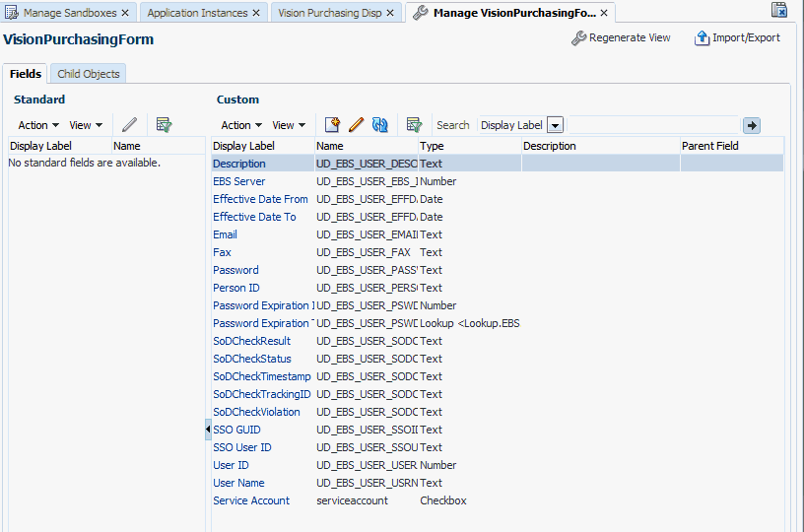Open the Effective Date To field link
This screenshot has width=804, height=532.
pyautogui.click(x=254, y=217)
